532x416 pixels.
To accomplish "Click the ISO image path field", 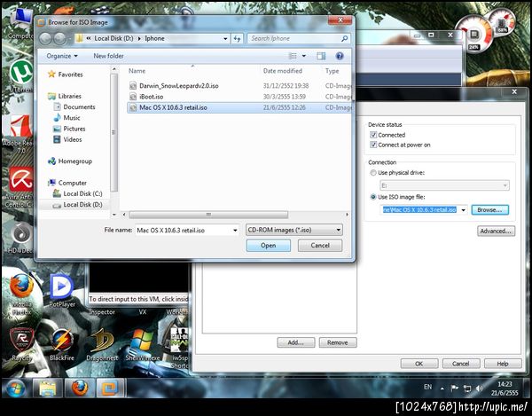I will [x=419, y=210].
